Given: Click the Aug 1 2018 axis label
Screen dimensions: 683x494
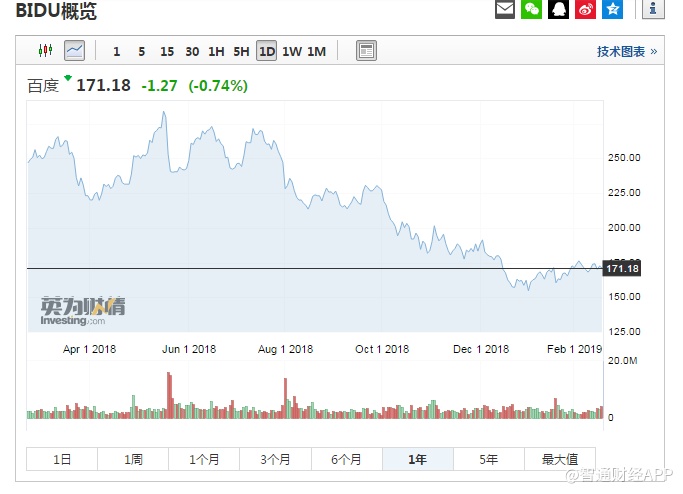Looking at the screenshot, I should pos(285,349).
